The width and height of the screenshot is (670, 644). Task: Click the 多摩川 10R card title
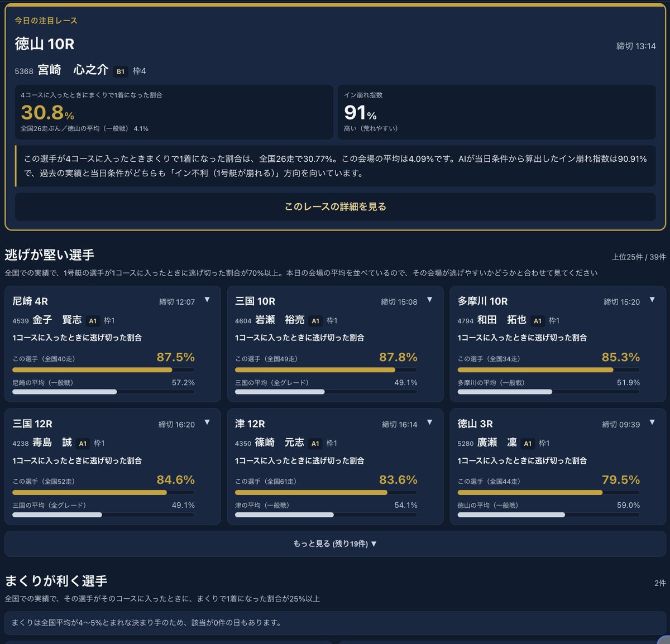tap(482, 301)
